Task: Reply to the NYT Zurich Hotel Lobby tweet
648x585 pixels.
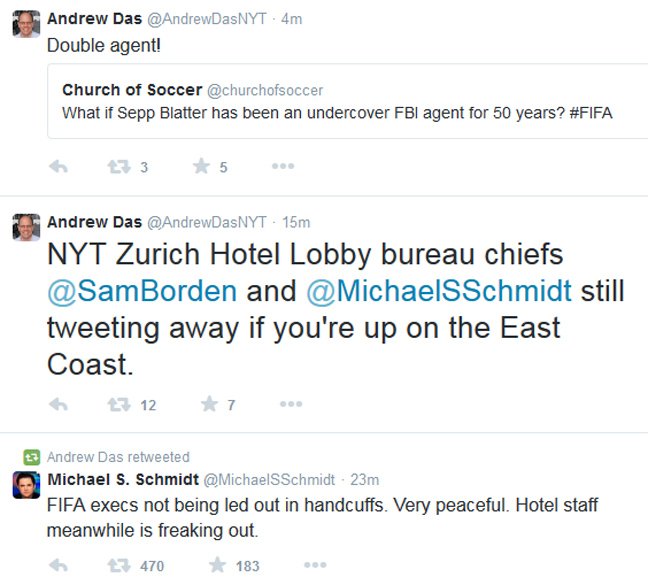Action: pos(58,404)
